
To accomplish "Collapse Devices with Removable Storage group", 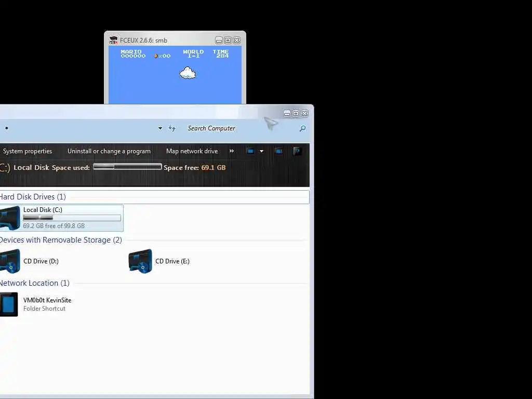I will tap(61, 240).
